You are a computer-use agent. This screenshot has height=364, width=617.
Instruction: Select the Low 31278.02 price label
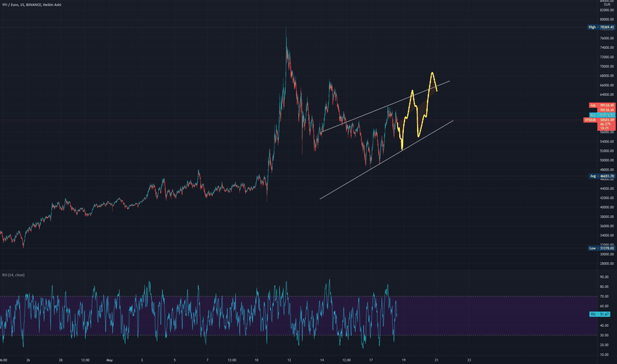point(600,248)
